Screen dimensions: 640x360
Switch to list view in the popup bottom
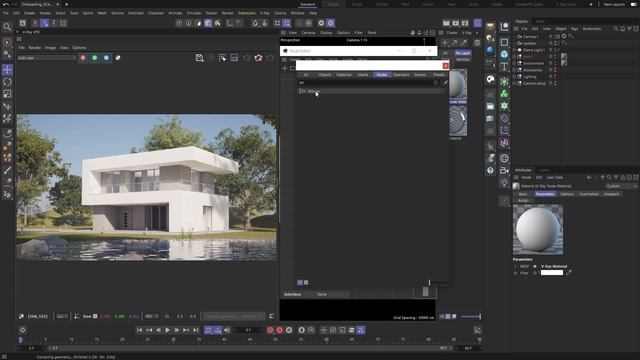tap(300, 282)
